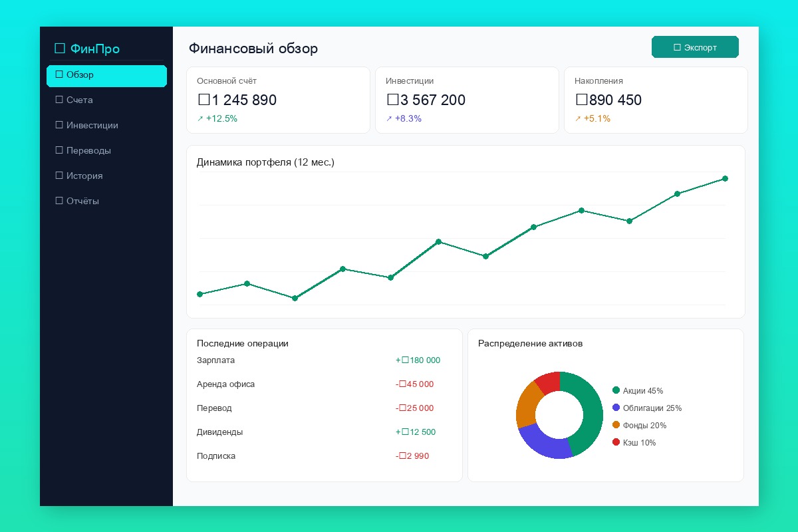This screenshot has height=532, width=798.
Task: Click the Финансовый обзор page heading
Action: click(253, 49)
